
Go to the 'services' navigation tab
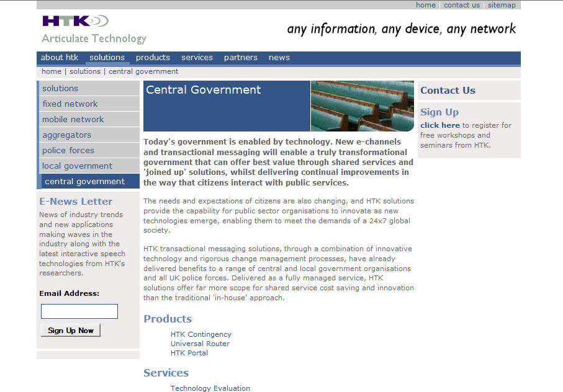[x=197, y=58]
